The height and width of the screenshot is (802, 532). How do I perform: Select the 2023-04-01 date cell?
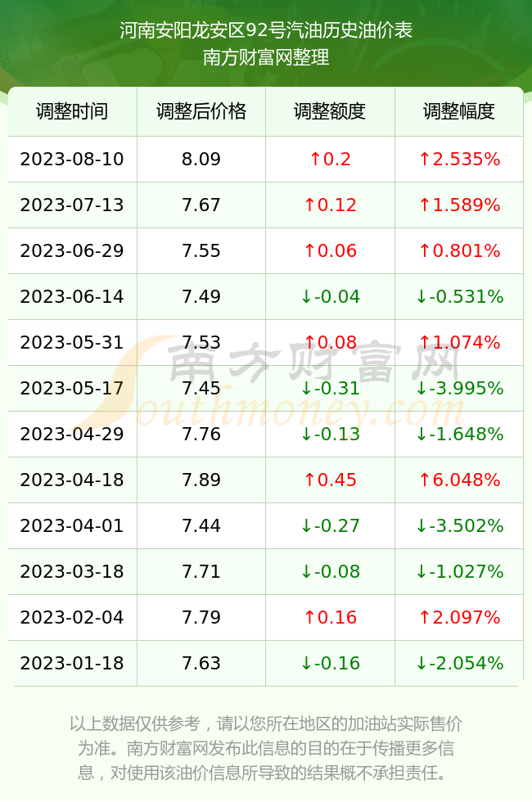[x=72, y=525]
